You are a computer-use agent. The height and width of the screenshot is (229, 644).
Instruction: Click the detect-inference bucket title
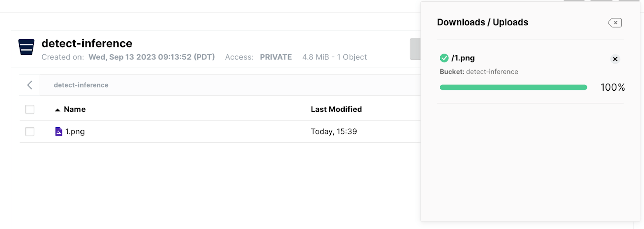(87, 43)
